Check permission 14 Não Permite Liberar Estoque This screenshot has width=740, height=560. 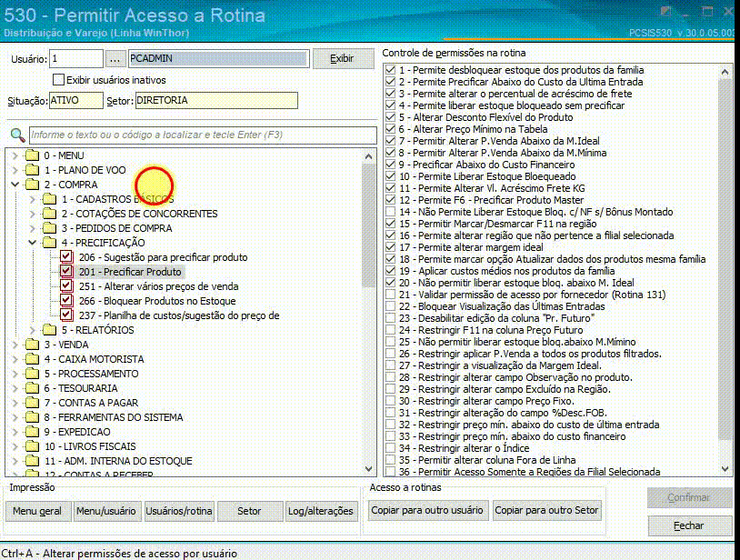391,212
